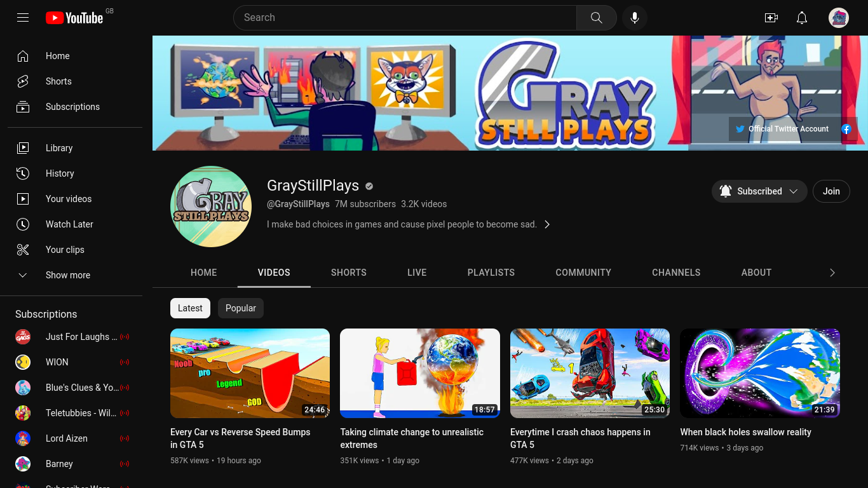The width and height of the screenshot is (868, 488).
Task: Open Reverse Speed Bumps video thumbnail
Action: click(x=250, y=373)
